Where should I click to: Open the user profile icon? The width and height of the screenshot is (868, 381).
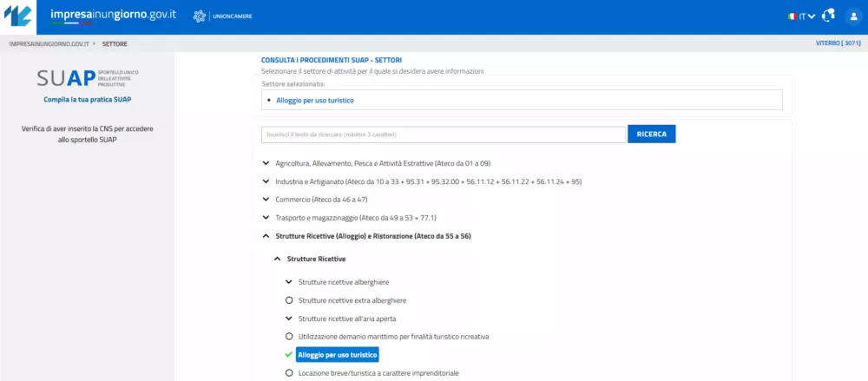click(x=852, y=16)
